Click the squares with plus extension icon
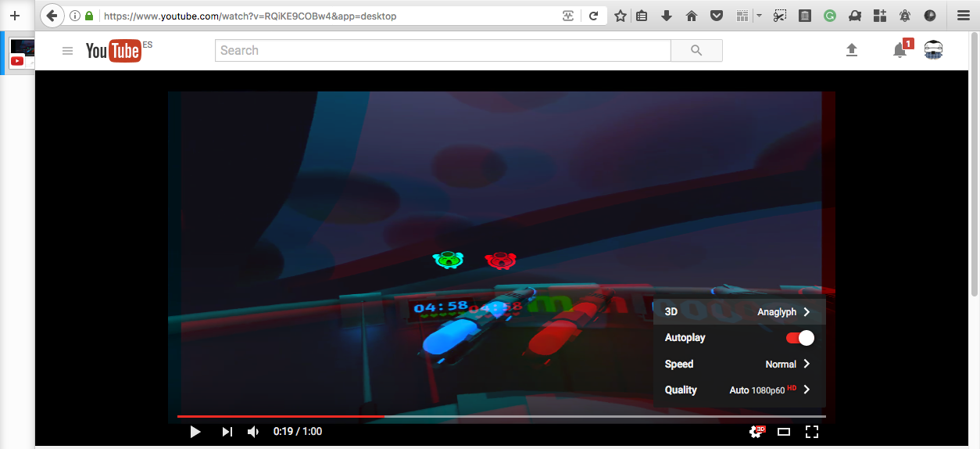This screenshot has width=980, height=449. [880, 16]
